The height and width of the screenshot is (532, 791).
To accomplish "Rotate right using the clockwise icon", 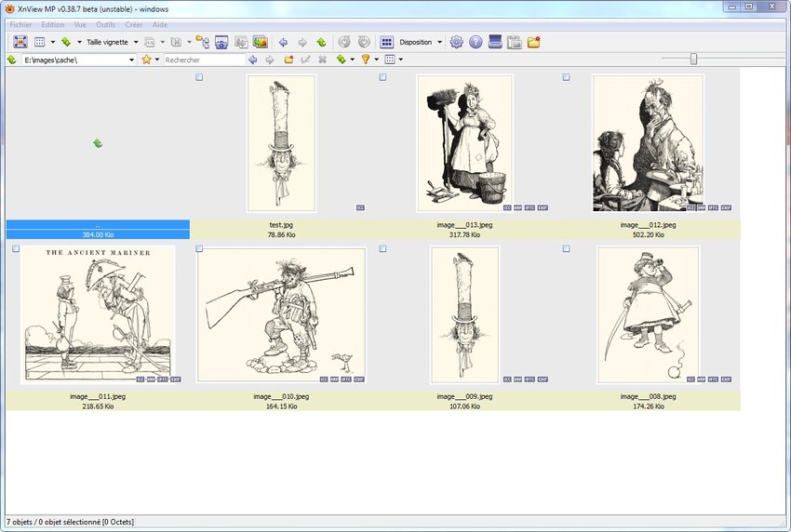I will (x=364, y=42).
